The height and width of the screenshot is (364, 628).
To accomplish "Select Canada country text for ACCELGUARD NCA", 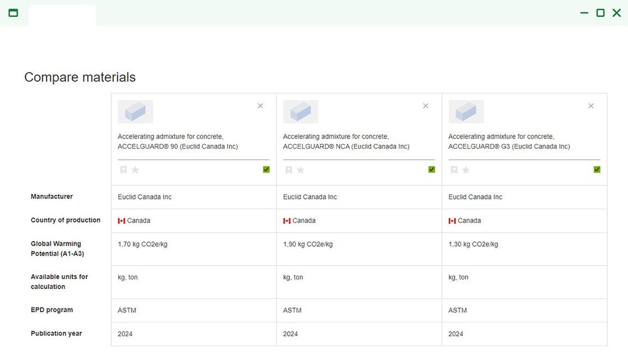I will click(304, 221).
